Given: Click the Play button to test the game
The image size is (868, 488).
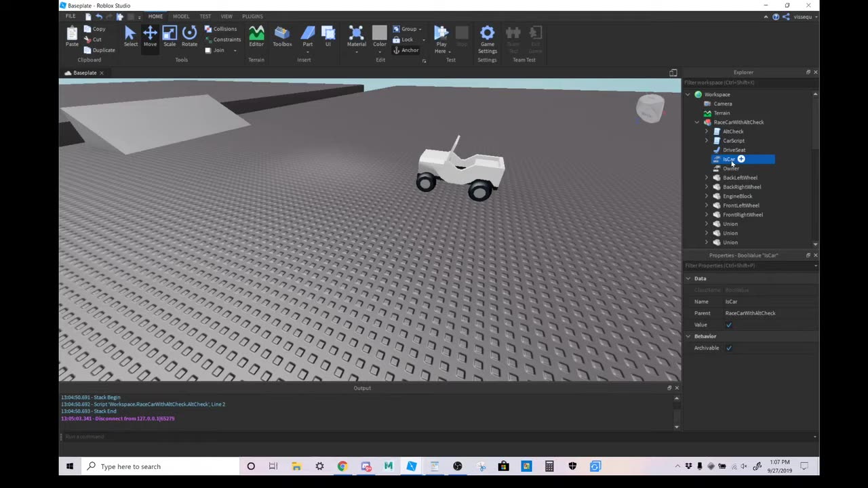Looking at the screenshot, I should tap(441, 35).
